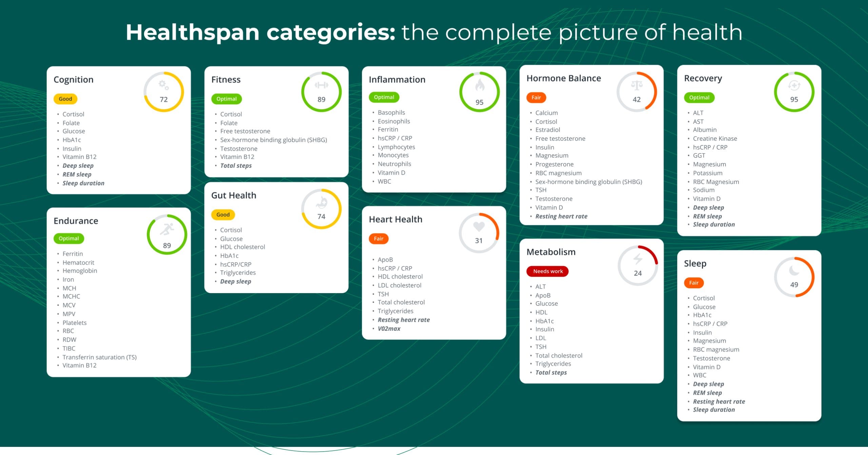Click the Recovery card's circular plus icon
The image size is (868, 455).
794,85
